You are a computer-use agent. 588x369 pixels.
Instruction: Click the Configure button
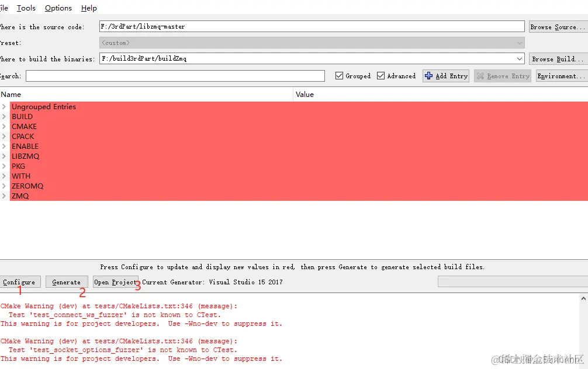(19, 282)
